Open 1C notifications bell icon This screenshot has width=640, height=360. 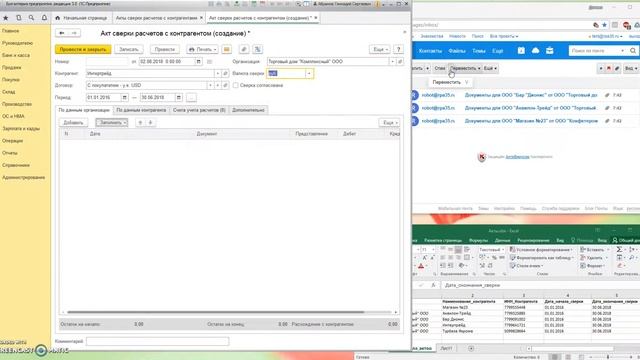coord(44,18)
